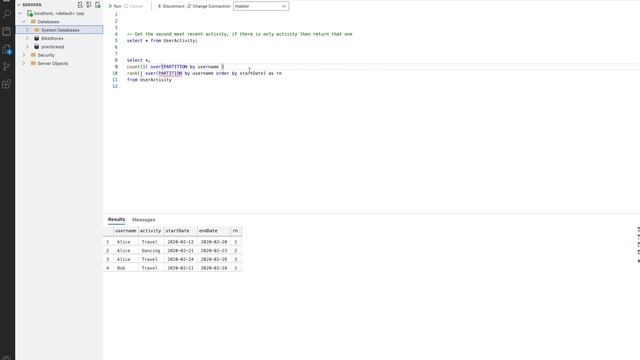Click the Databases folder icon
640x360 pixels.
click(33, 22)
